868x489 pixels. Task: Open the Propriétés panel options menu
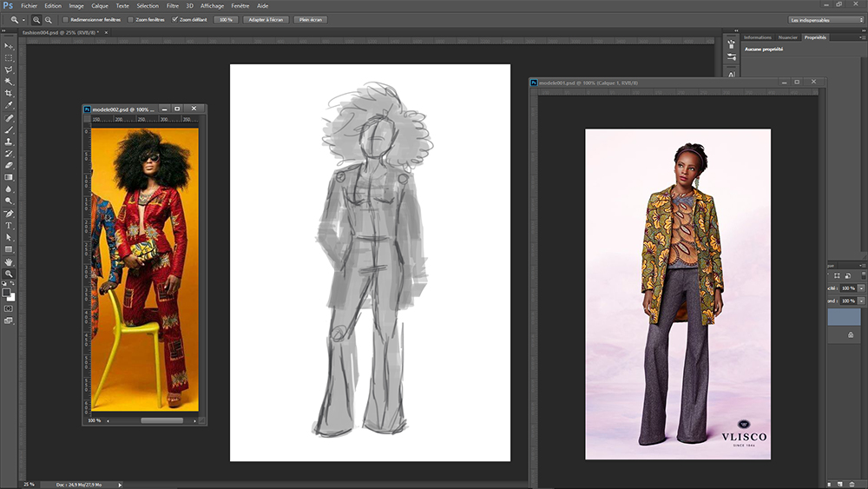861,37
